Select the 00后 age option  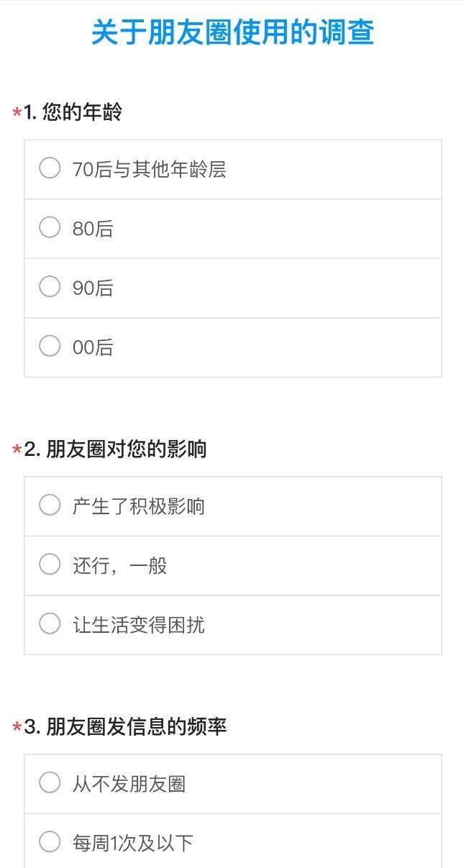[50, 347]
